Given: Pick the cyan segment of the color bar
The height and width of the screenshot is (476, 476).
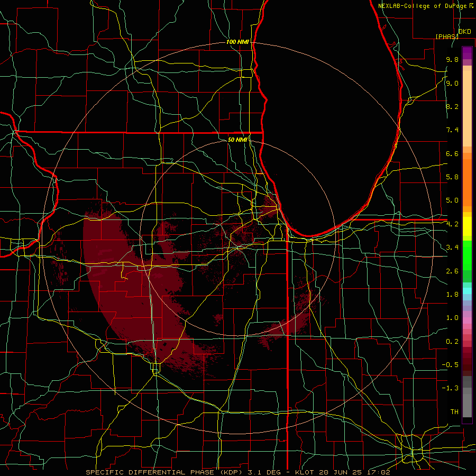Looking at the screenshot, I should coord(467,291).
